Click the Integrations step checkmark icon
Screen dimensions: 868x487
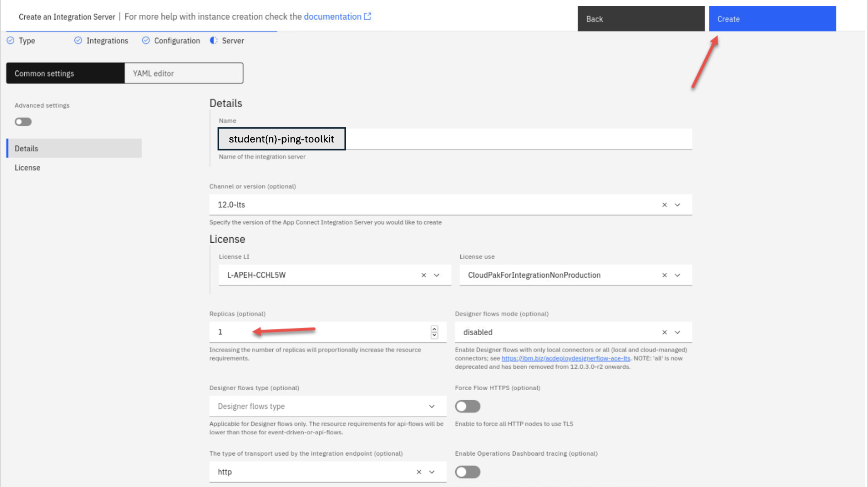pos(78,41)
